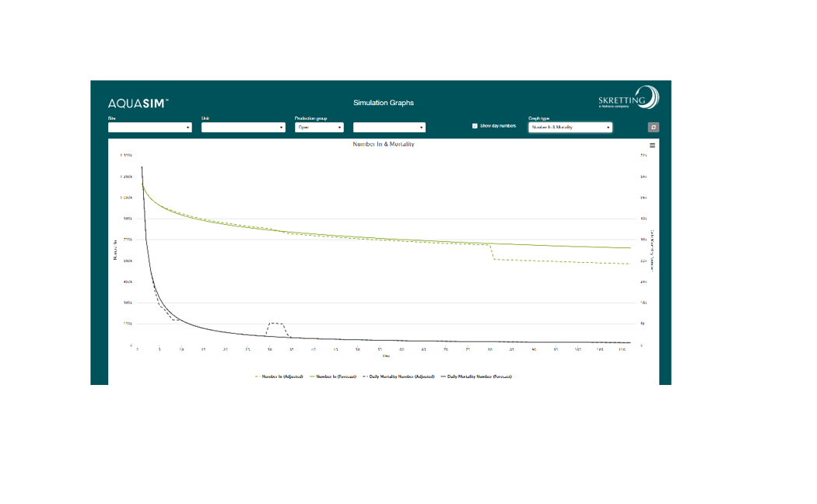This screenshot has width=817, height=504.
Task: Open the chart hamburger menu
Action: click(x=652, y=145)
